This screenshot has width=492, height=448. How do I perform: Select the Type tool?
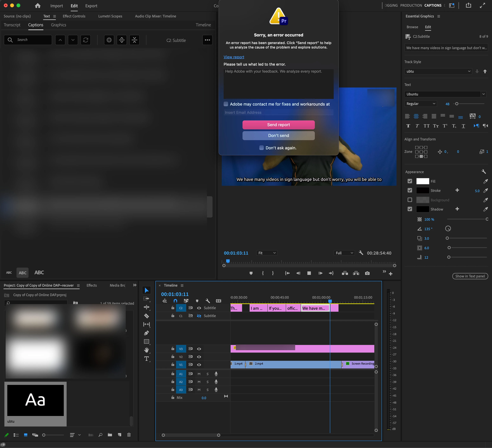coord(146,359)
